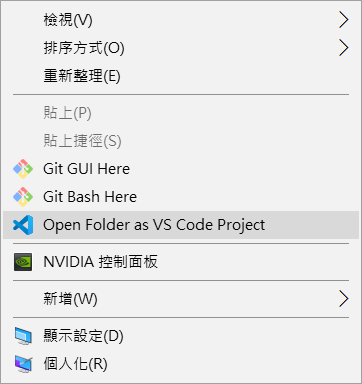Expand the 檢視(V) submenu arrow

click(344, 20)
